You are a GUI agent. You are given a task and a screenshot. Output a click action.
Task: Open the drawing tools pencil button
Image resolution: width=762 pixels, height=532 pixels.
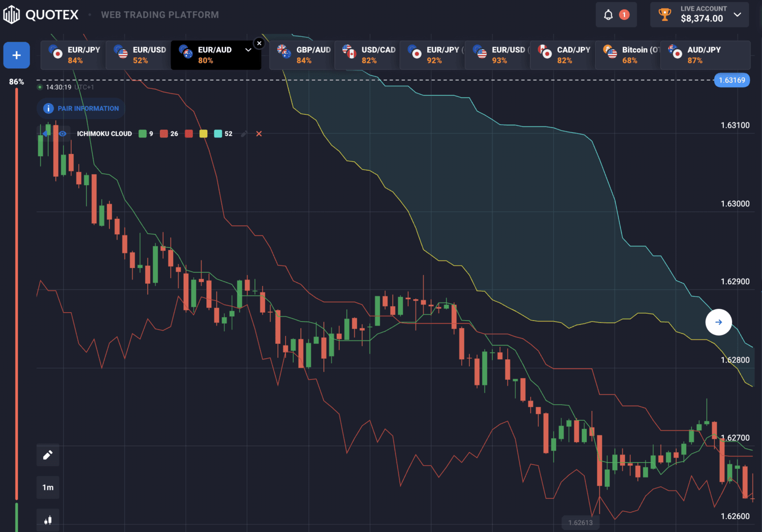(48, 455)
